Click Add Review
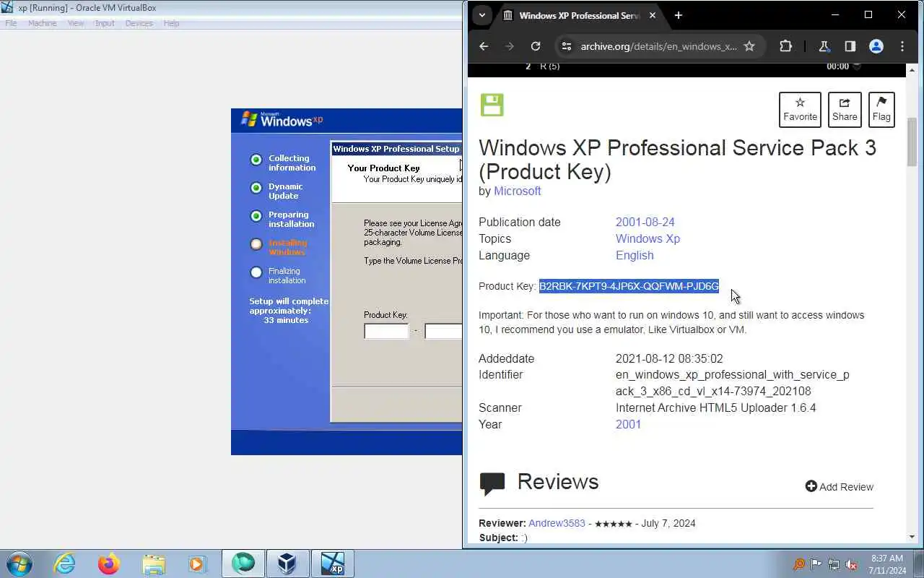This screenshot has height=578, width=924. [839, 487]
